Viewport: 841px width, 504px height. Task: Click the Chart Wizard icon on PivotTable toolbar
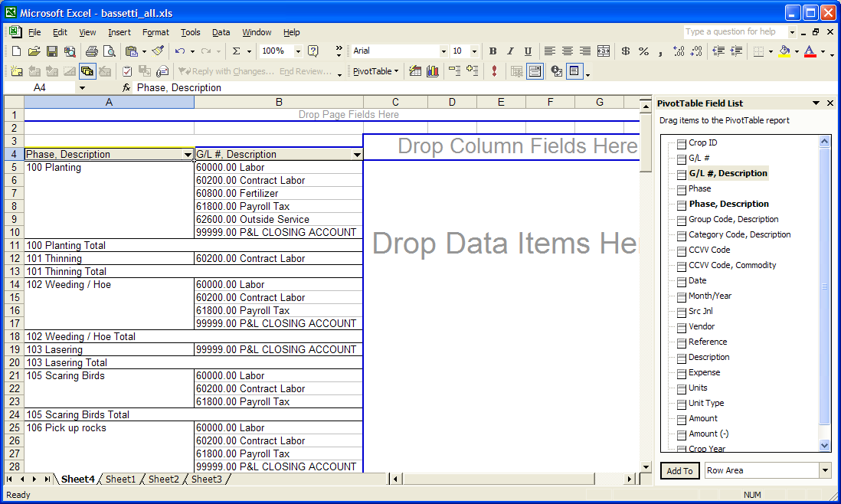click(x=433, y=71)
